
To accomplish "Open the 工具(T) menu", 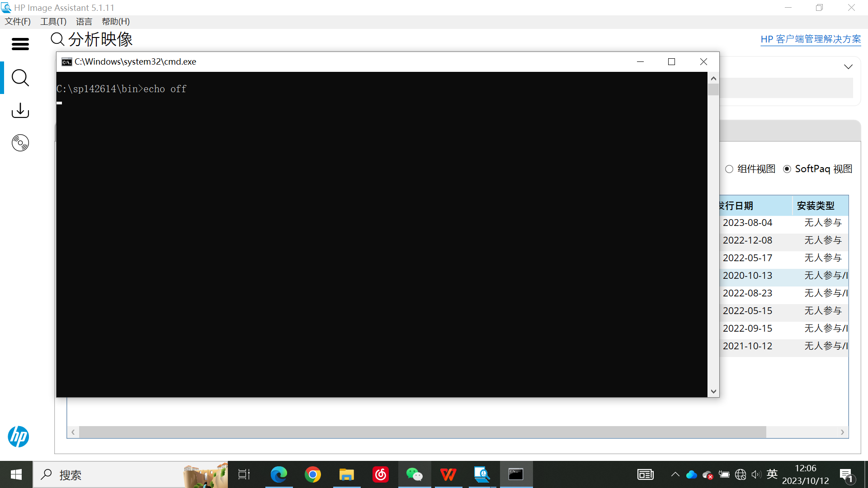I will tap(53, 22).
